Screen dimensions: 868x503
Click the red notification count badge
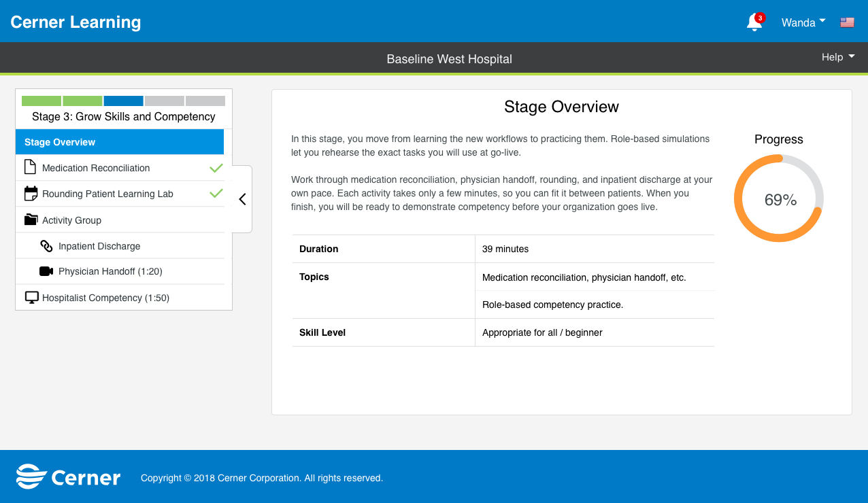point(760,18)
